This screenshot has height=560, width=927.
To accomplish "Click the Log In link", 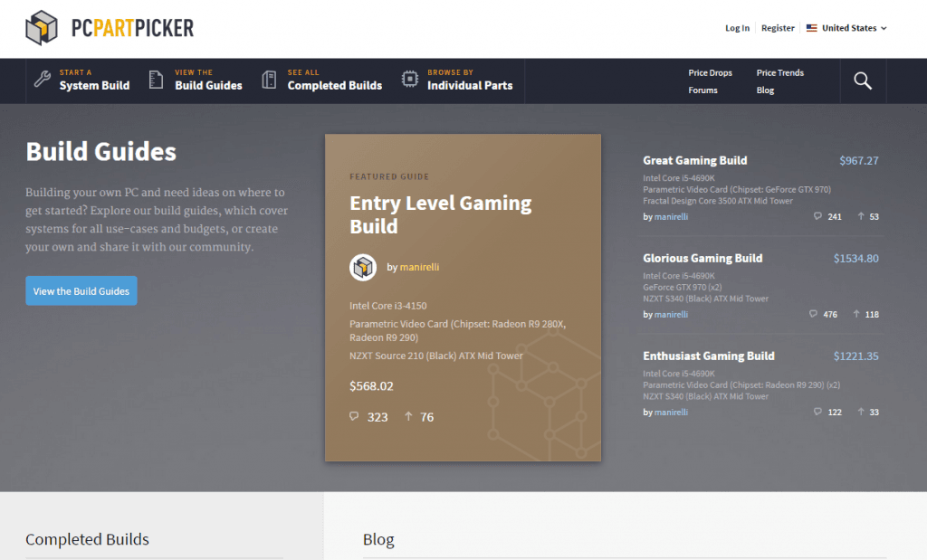I will 737,28.
